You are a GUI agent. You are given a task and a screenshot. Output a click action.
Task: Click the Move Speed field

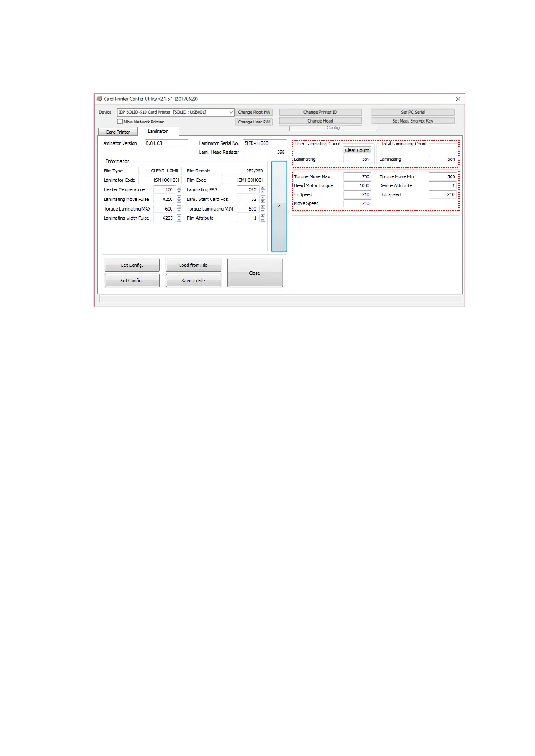click(357, 203)
